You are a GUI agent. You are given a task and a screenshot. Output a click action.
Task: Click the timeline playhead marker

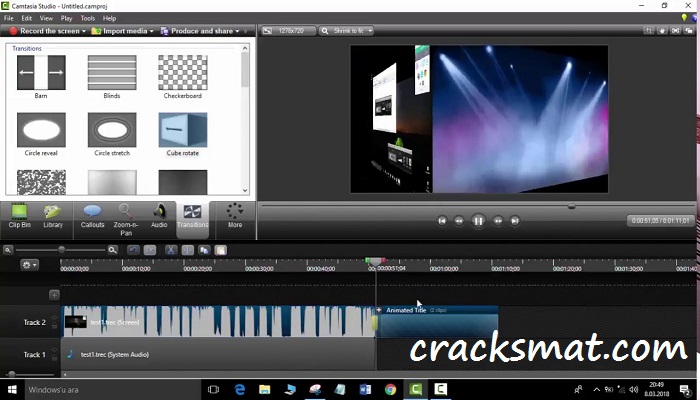coord(375,262)
